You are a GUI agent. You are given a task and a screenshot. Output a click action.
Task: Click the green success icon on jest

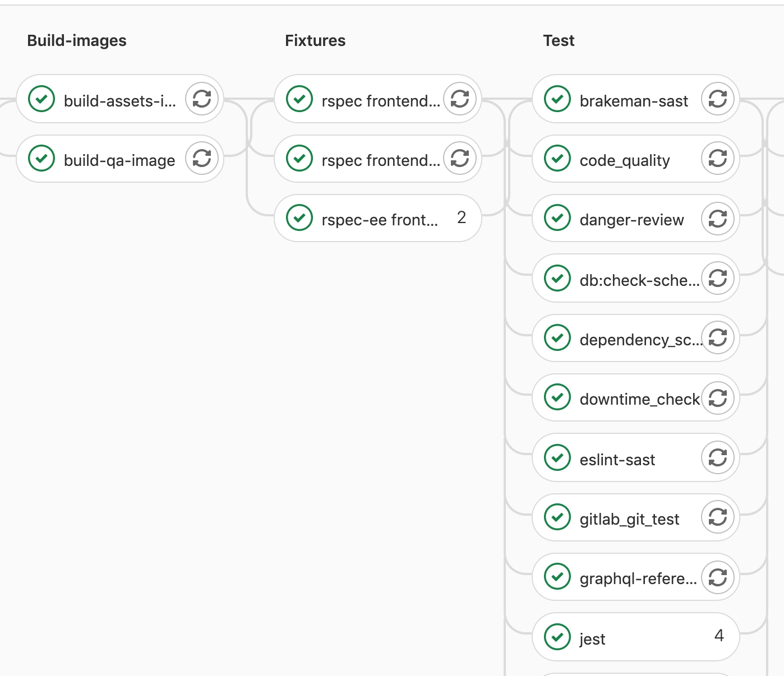557,637
